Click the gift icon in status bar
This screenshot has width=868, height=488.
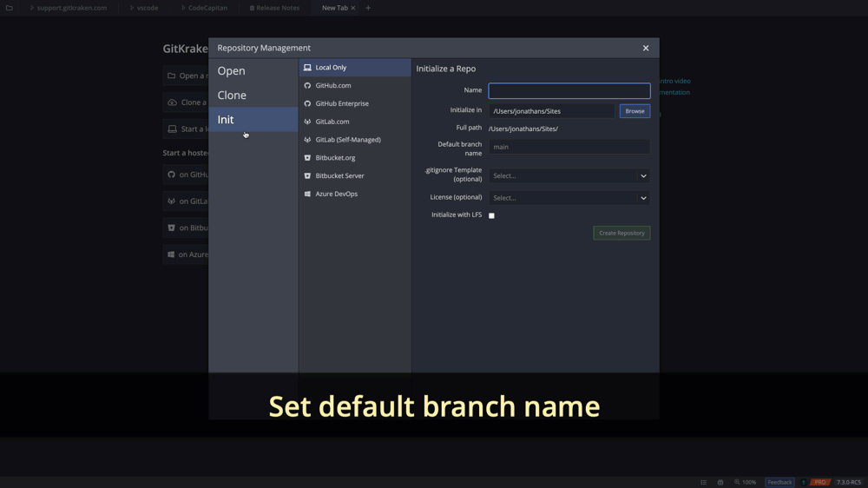click(720, 483)
